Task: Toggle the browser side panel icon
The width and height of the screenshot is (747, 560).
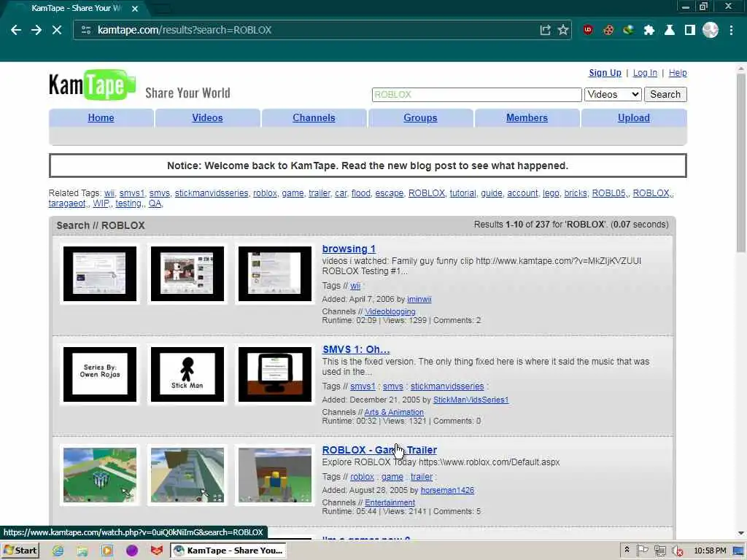Action: 690,30
